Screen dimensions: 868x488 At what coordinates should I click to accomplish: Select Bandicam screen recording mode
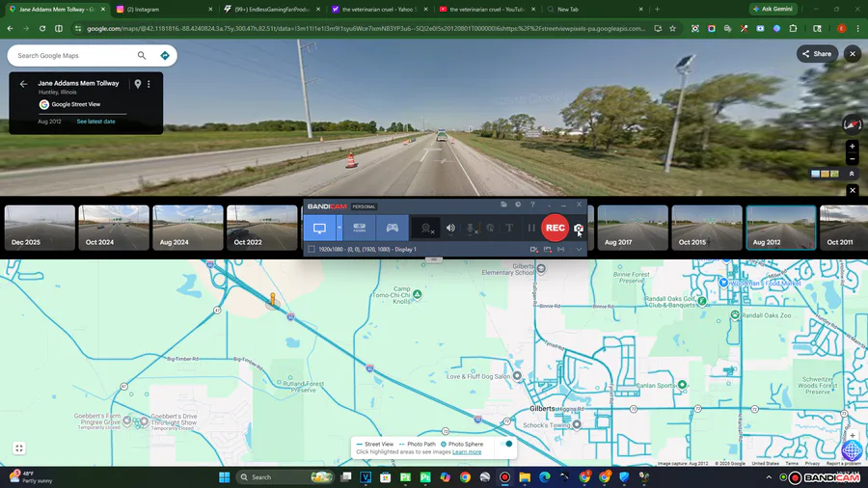[x=320, y=228]
